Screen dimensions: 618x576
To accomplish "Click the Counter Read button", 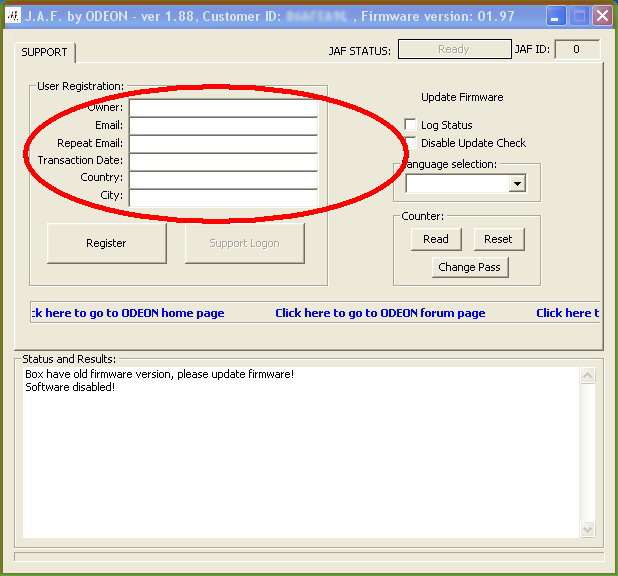I will (436, 239).
